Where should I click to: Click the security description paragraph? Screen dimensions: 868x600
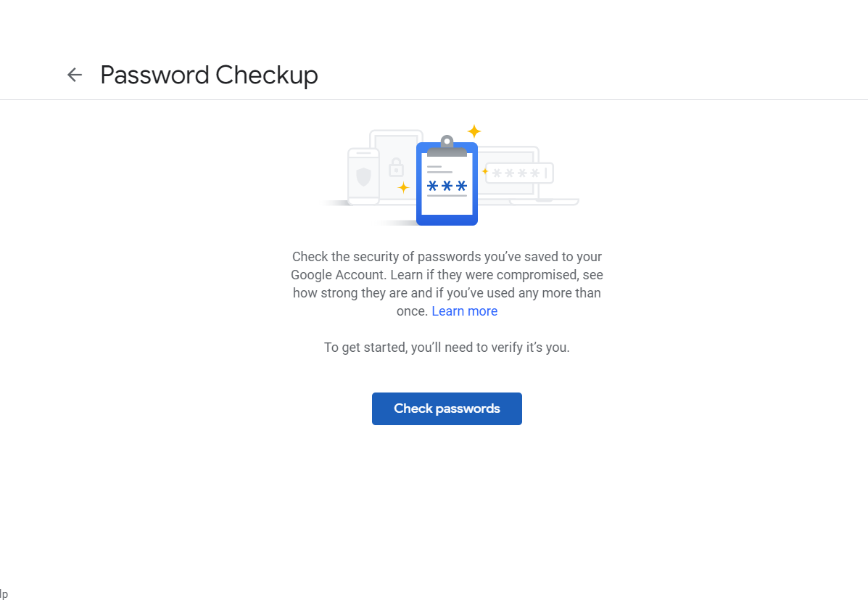coord(447,283)
